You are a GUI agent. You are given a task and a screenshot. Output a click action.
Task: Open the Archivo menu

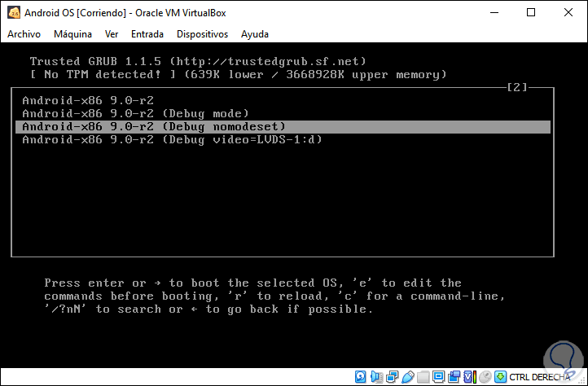[x=24, y=34]
